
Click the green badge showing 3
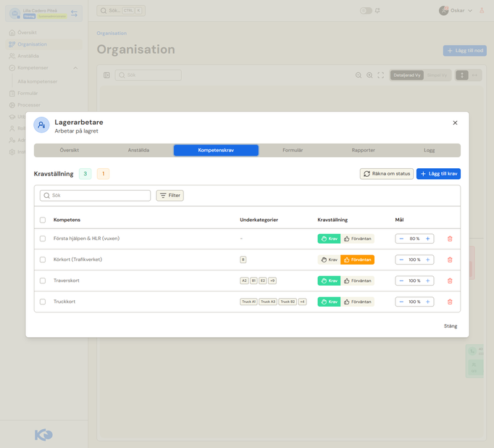(85, 174)
